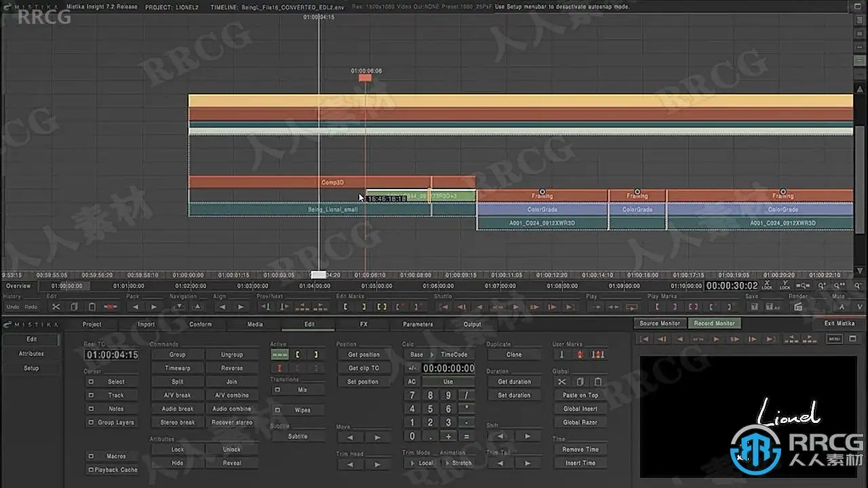Image resolution: width=868 pixels, height=488 pixels.
Task: Click the Global paste clipboard icon
Action: pos(598,382)
